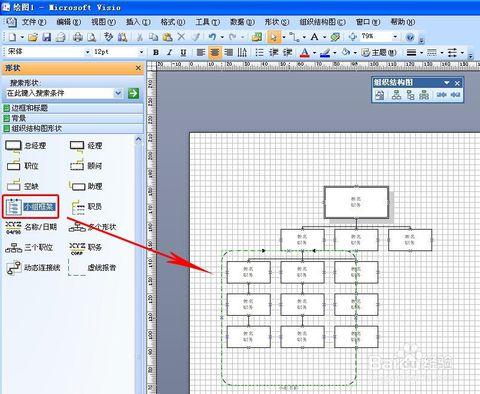Open the line color dropdown arrow
Viewport: 480px width, 394px height.
334,53
